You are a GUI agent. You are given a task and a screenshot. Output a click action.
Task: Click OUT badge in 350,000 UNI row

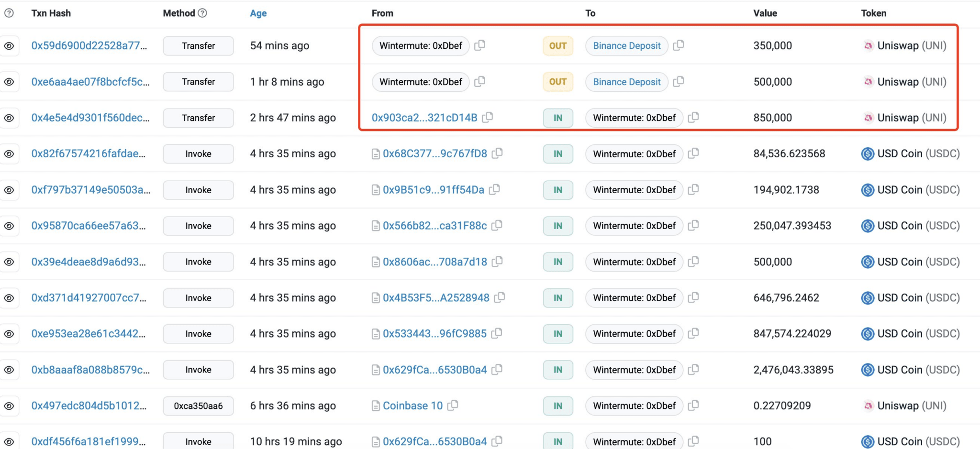558,46
